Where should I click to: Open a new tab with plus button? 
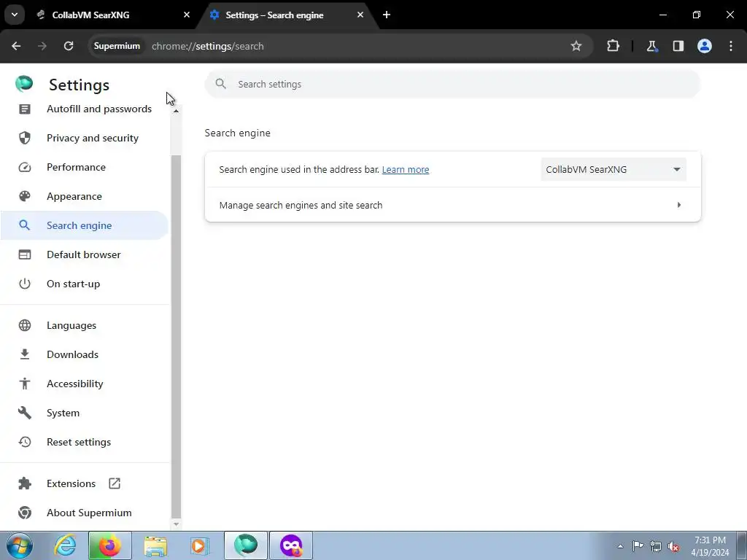pyautogui.click(x=387, y=15)
